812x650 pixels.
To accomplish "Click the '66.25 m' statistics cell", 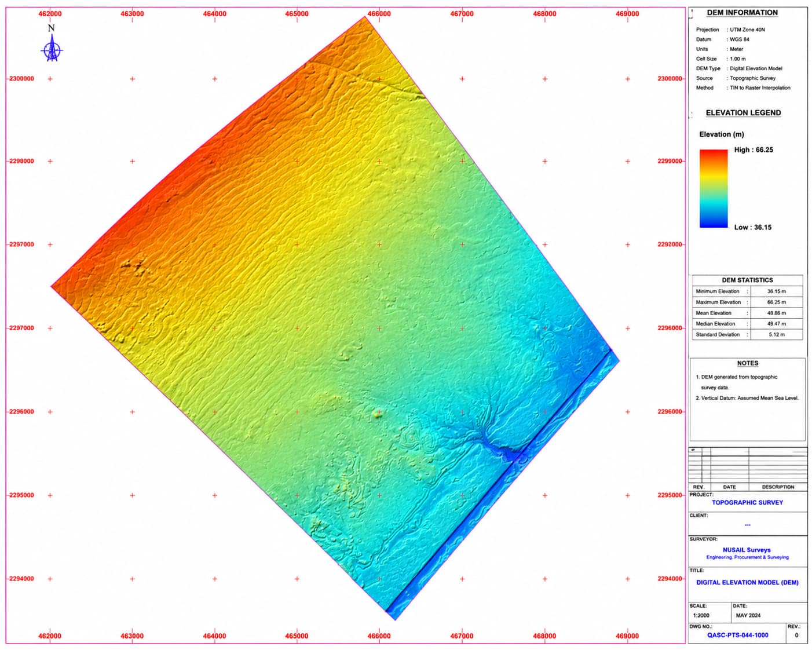I will click(x=777, y=302).
